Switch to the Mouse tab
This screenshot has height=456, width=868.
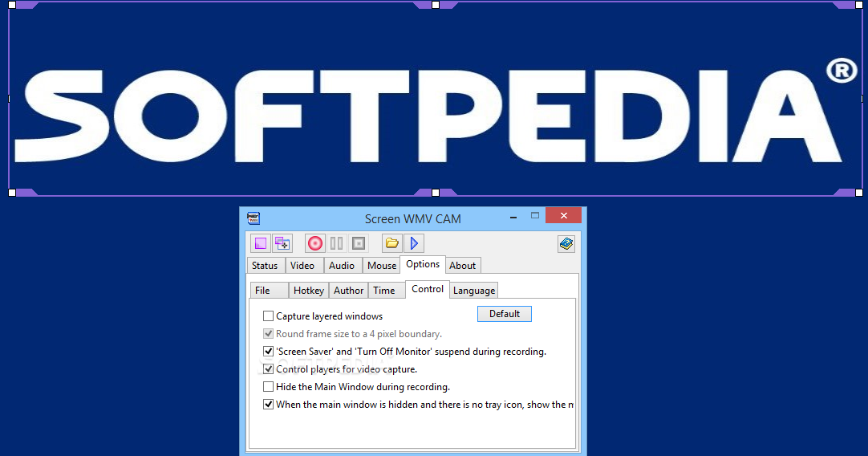point(382,266)
